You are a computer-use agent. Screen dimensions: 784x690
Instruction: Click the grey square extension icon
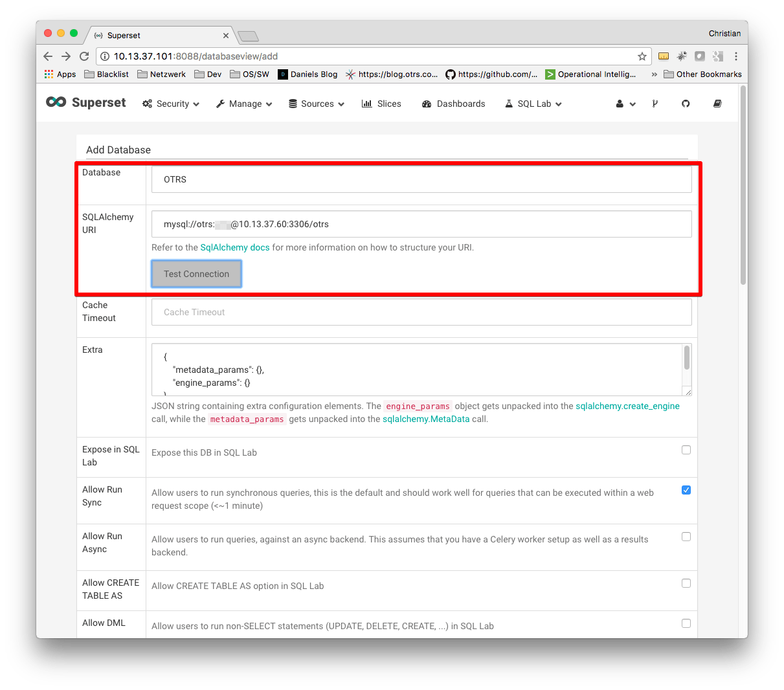(700, 56)
